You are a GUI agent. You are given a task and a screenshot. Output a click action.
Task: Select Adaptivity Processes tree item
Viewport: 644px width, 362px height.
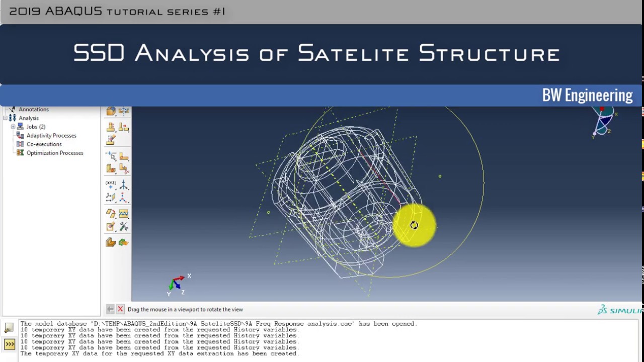tap(51, 135)
